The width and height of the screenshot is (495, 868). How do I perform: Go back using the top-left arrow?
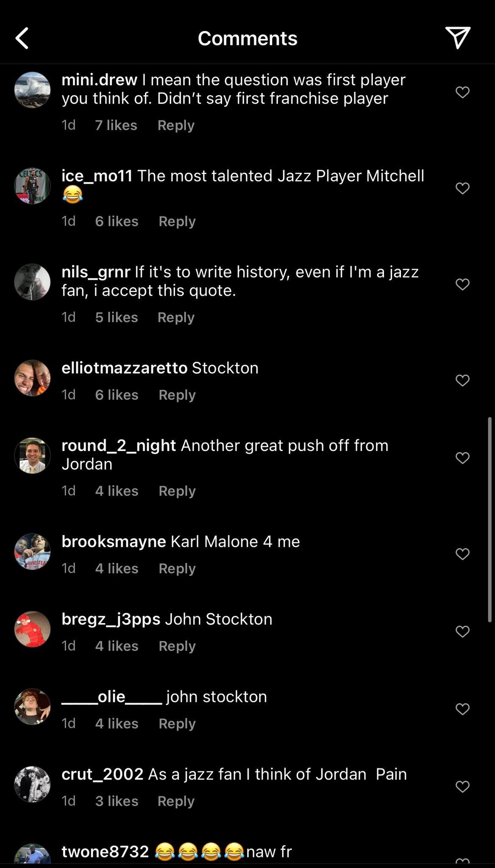(x=22, y=38)
